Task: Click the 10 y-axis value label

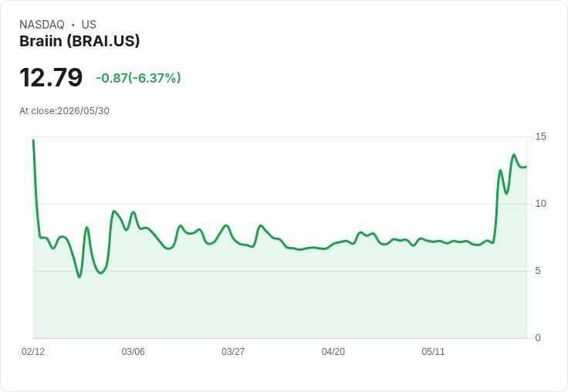Action: 540,204
